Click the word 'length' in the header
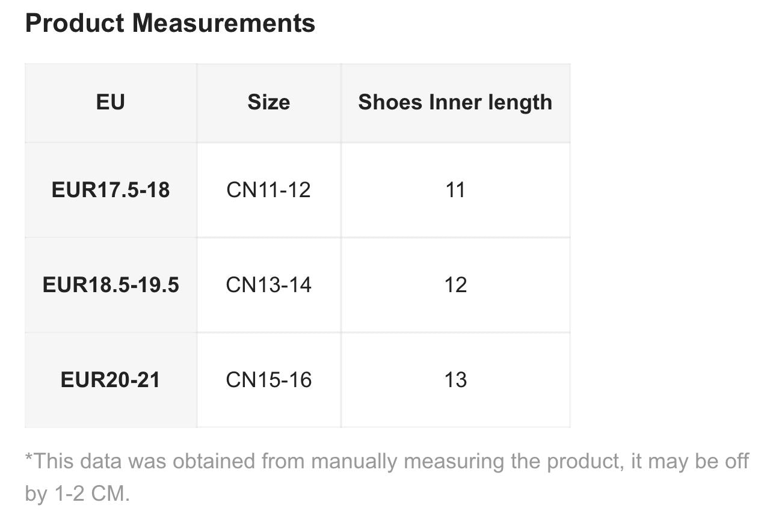The height and width of the screenshot is (532, 776). coord(520,103)
